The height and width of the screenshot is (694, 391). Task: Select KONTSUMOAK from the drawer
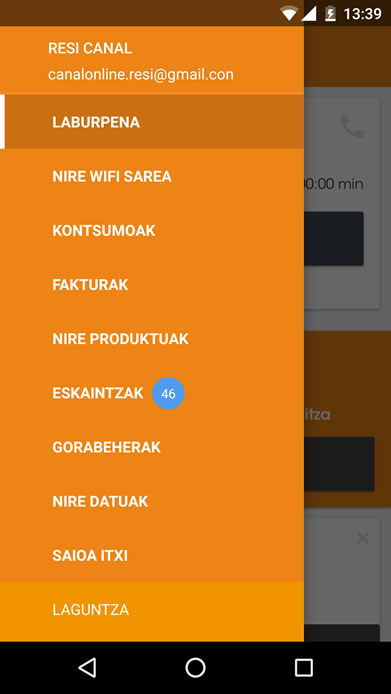coord(152,230)
